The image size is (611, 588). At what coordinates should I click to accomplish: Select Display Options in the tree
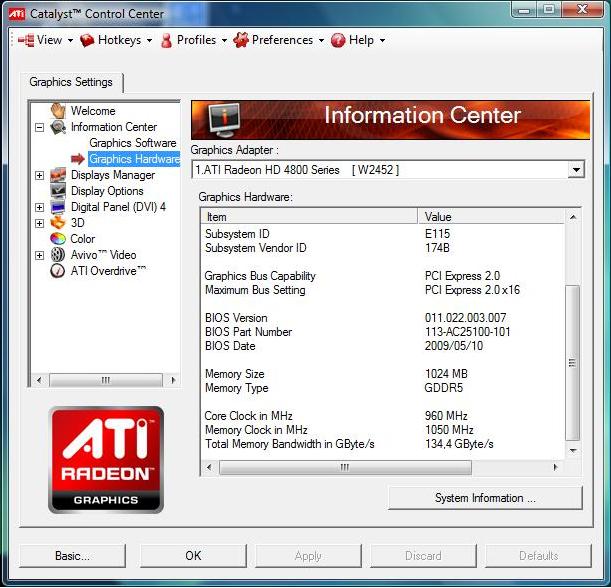107,191
